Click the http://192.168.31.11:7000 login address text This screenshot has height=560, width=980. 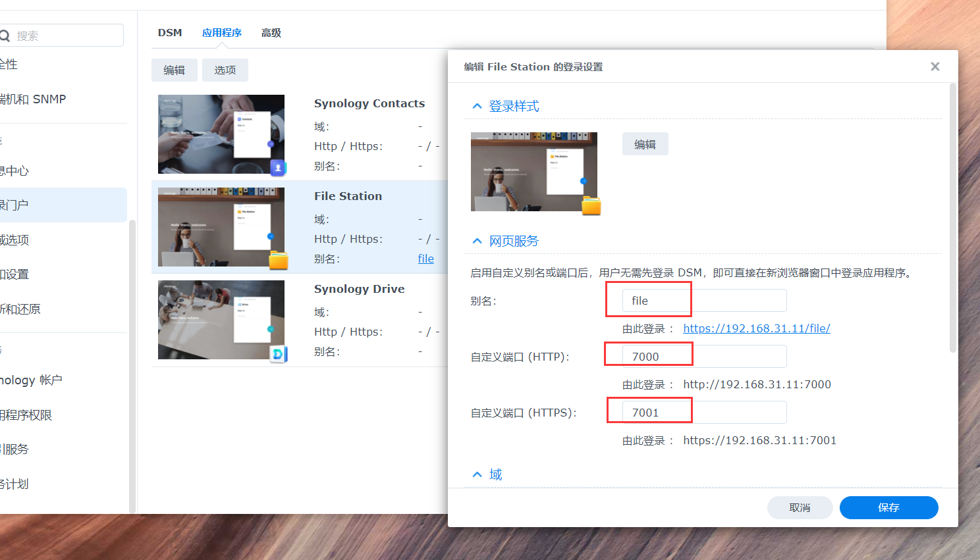click(x=757, y=384)
